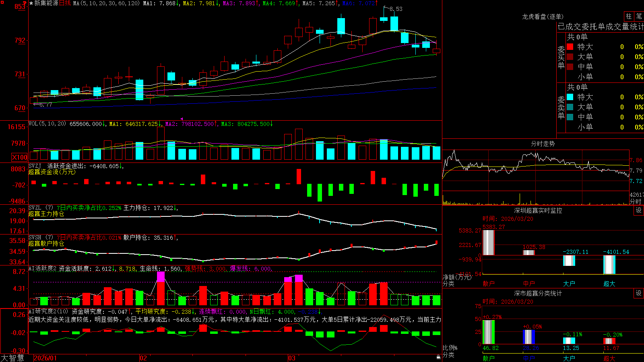Viewport: 644px width, 362px height.
Task: Click the 新集能源 stock name
Action: 46,3
